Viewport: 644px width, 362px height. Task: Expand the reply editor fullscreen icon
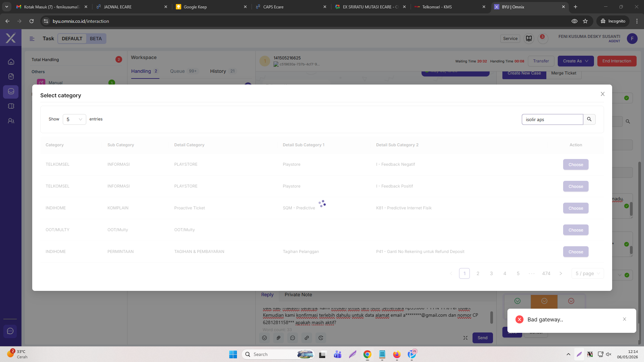[465, 338]
